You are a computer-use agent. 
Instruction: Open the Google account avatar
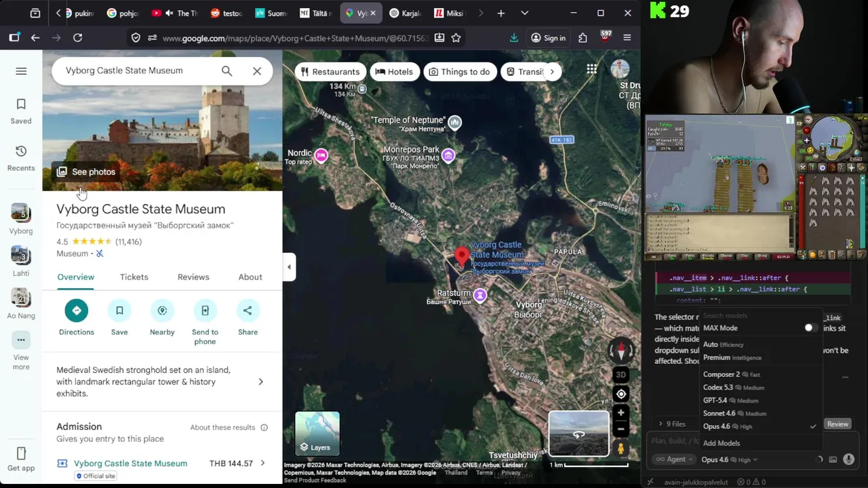point(620,69)
